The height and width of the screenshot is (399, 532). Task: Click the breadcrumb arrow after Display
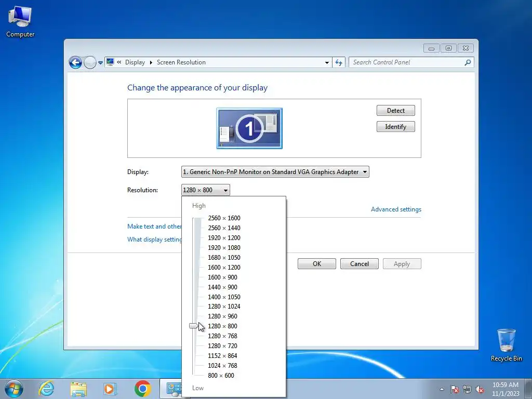tap(151, 62)
